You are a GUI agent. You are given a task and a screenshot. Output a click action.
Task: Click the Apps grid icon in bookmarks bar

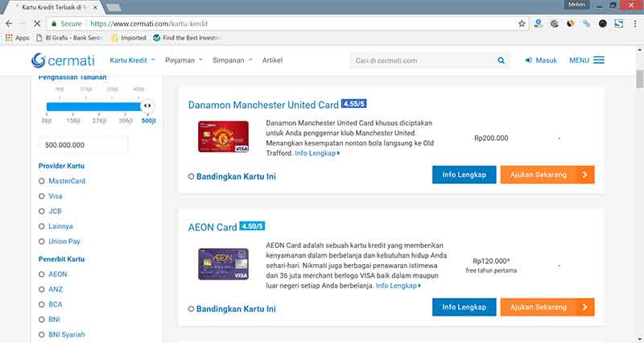(9, 38)
